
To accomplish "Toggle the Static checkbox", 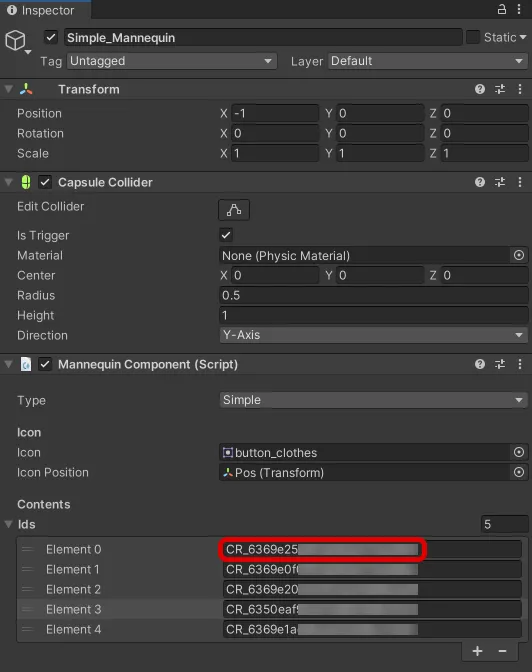I will point(472,37).
